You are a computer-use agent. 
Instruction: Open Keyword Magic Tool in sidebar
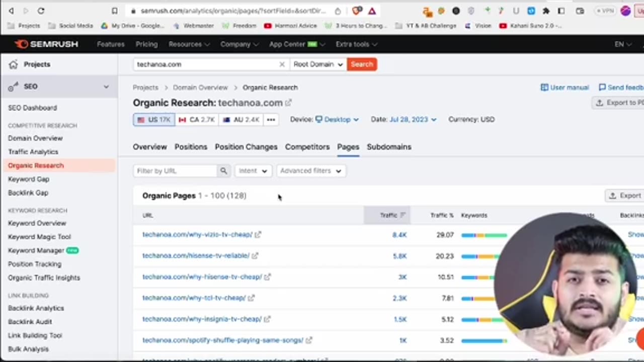pos(39,237)
